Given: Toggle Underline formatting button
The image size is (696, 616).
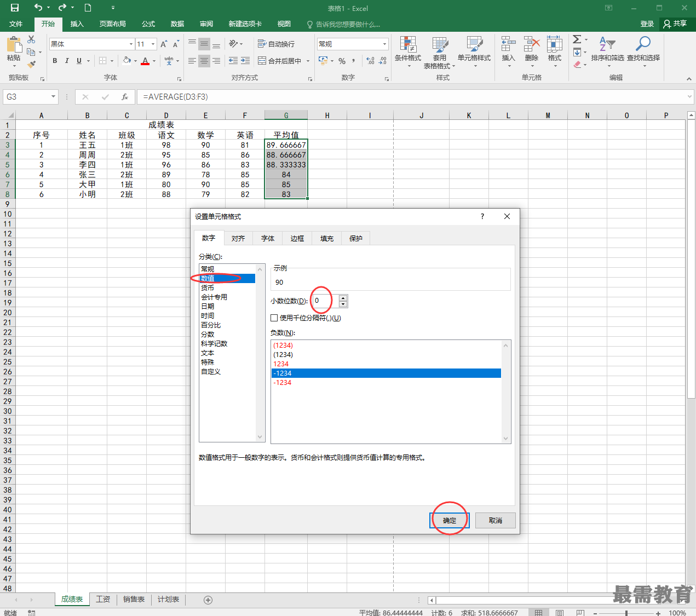Looking at the screenshot, I should coord(79,61).
